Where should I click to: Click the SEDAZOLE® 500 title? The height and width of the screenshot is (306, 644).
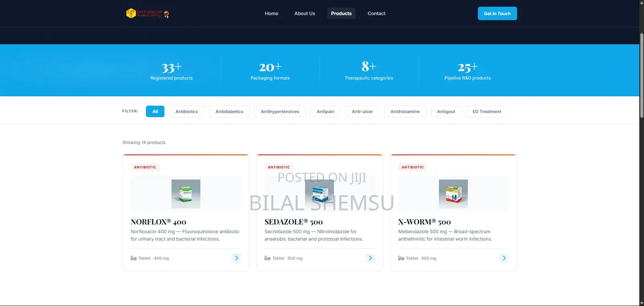[x=294, y=222]
